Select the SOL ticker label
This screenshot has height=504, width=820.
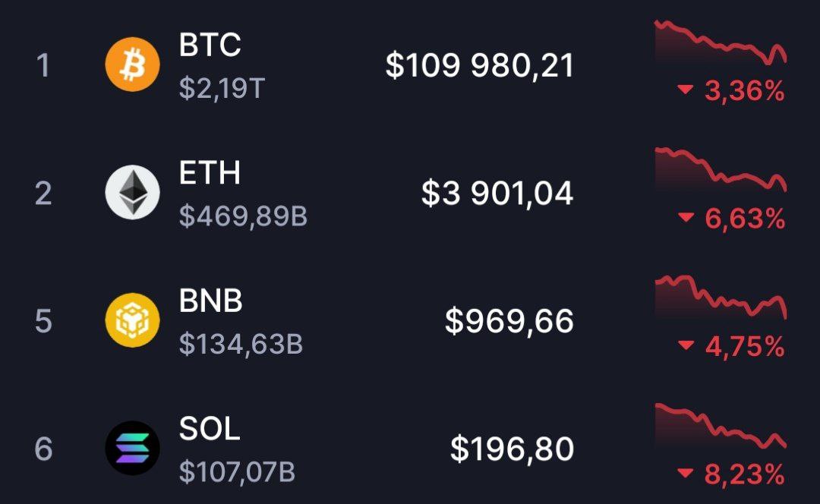pyautogui.click(x=210, y=429)
